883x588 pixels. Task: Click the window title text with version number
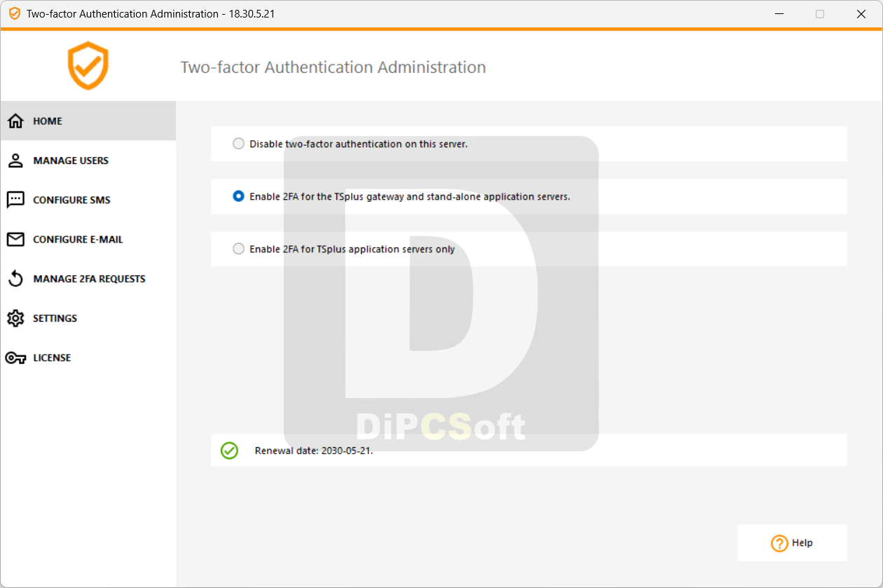coord(151,14)
